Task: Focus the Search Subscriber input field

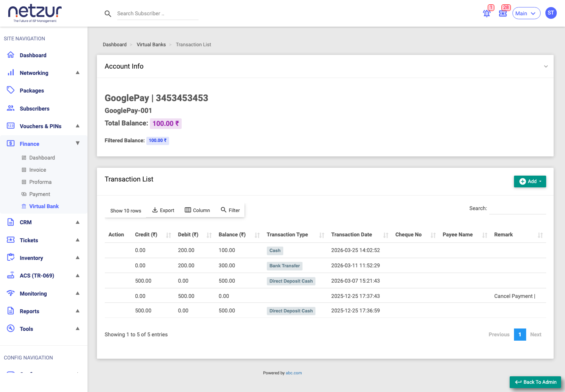Action: [158, 14]
